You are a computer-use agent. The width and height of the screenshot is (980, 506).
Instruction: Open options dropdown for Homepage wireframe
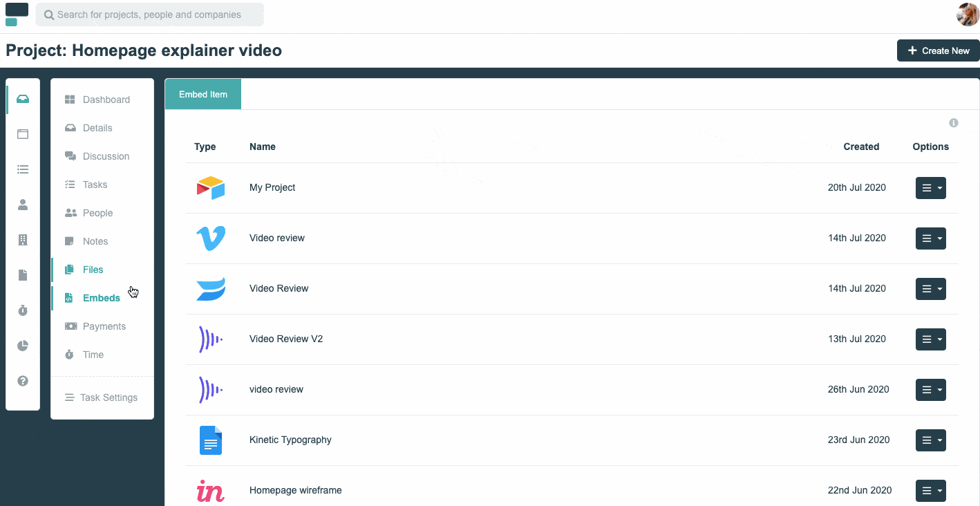tap(930, 491)
